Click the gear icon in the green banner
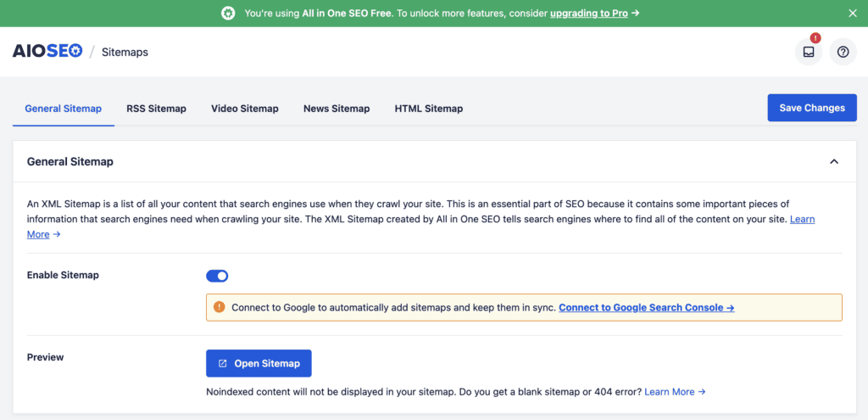This screenshot has width=868, height=420. [x=228, y=14]
